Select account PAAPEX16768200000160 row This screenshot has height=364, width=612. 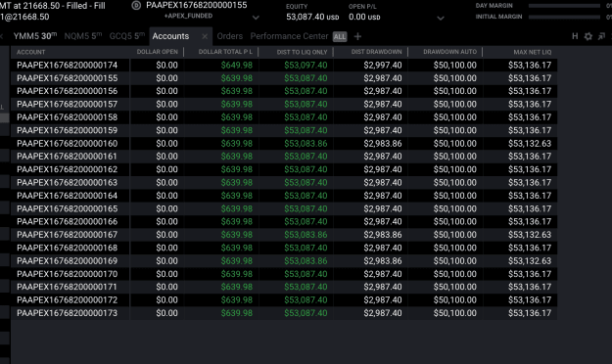tap(284, 144)
